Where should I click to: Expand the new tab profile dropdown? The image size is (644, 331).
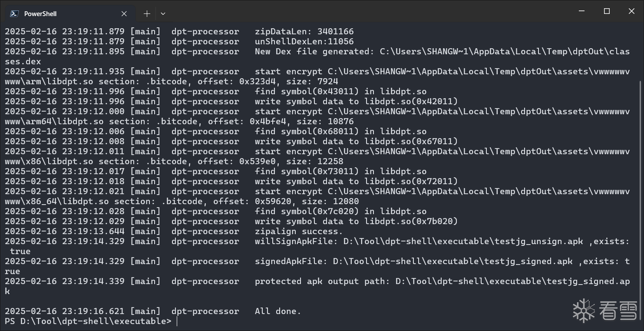click(x=163, y=14)
